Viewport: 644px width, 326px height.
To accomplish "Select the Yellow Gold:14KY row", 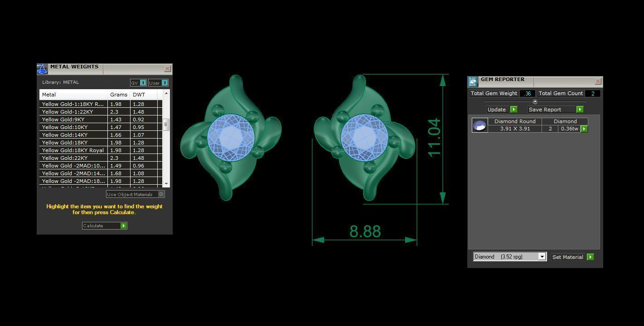I will pyautogui.click(x=101, y=135).
